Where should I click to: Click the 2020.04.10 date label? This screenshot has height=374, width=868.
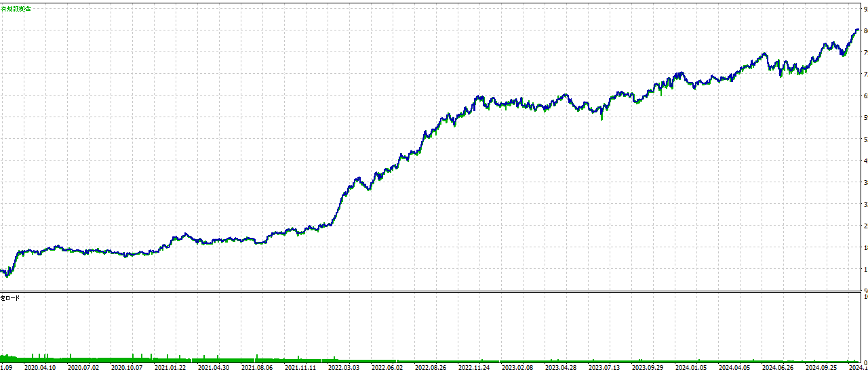coord(40,368)
